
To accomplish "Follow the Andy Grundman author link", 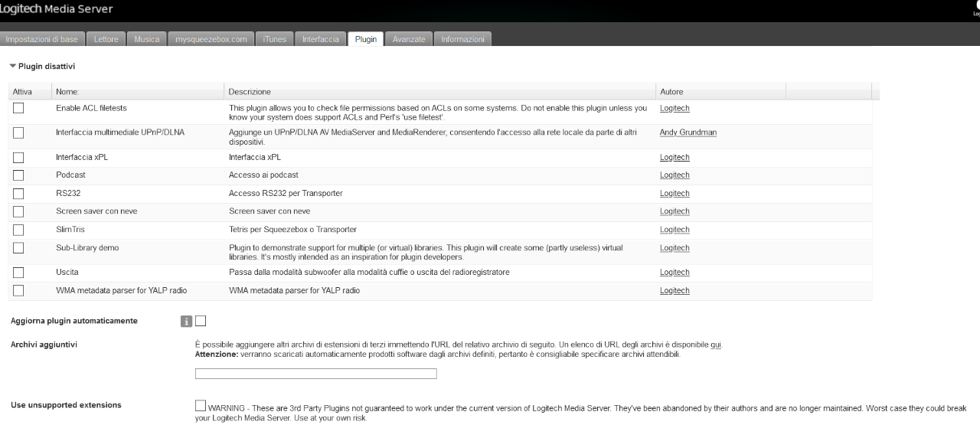I will pyautogui.click(x=688, y=132).
